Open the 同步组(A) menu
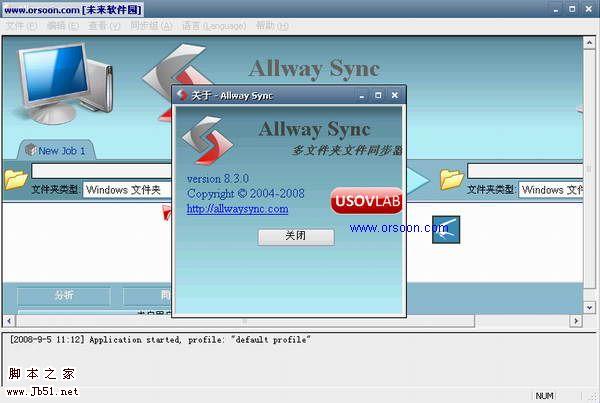This screenshot has width=600, height=403. pos(151,26)
